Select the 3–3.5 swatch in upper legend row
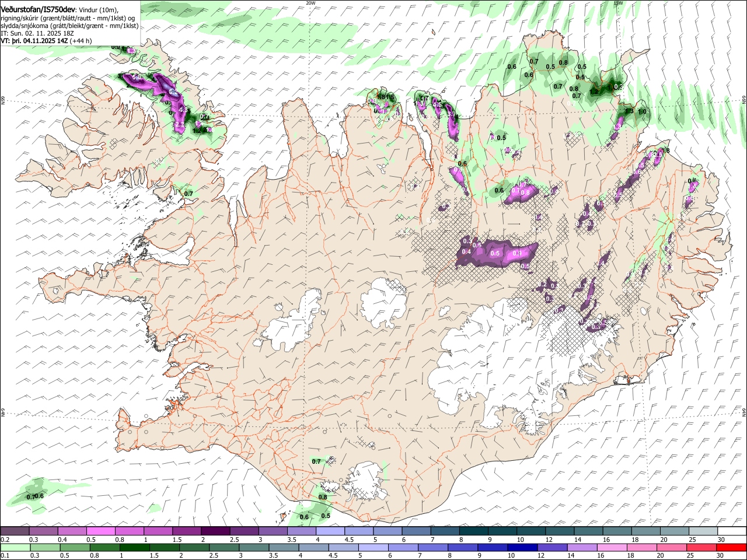 click(x=273, y=531)
